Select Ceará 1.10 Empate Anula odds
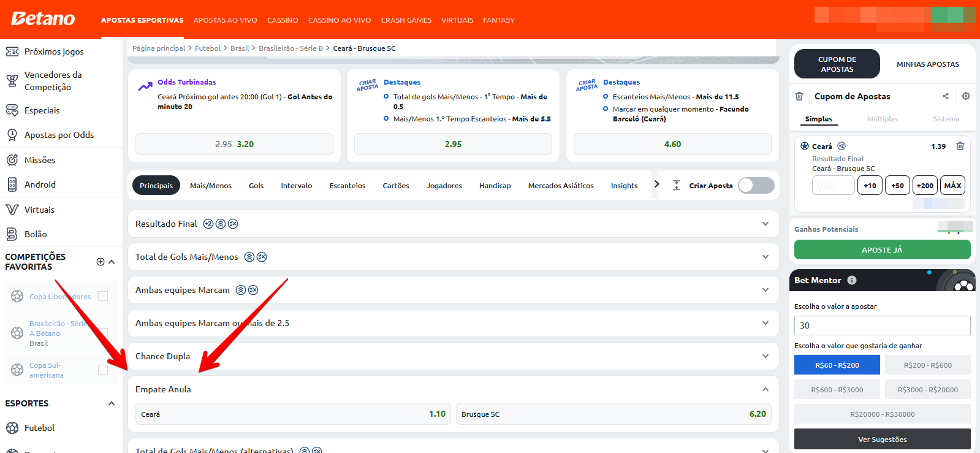980x453 pixels. click(x=293, y=414)
